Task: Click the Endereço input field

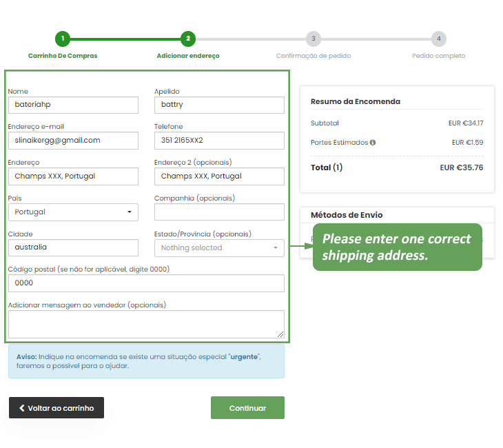Action: click(73, 176)
